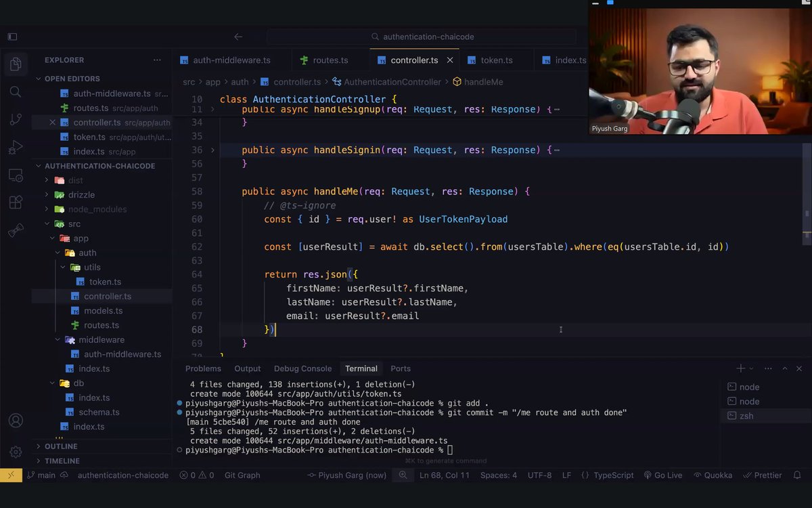812x508 pixels.
Task: Open the Problems panel tab
Action: pos(203,368)
